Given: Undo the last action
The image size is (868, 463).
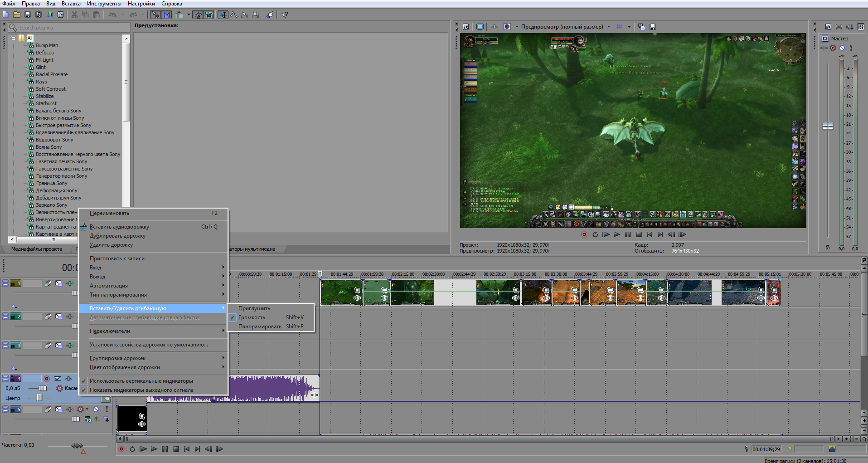Looking at the screenshot, I should pos(112,15).
